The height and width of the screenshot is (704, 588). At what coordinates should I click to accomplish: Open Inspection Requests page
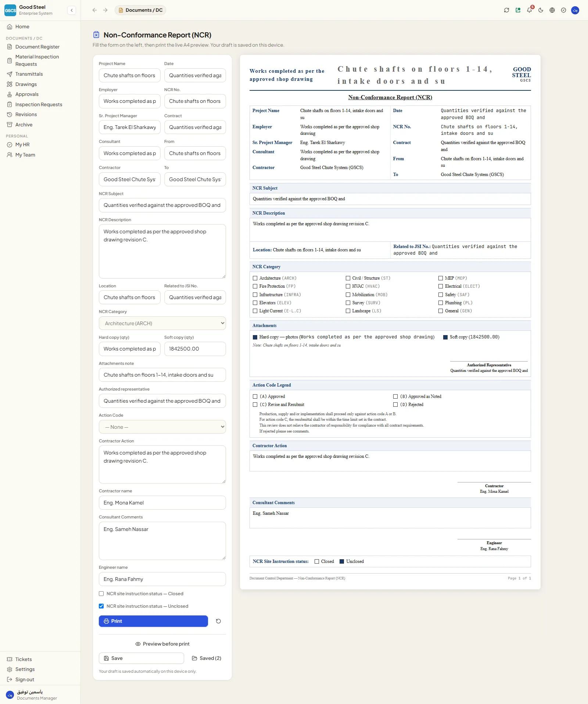(40, 104)
